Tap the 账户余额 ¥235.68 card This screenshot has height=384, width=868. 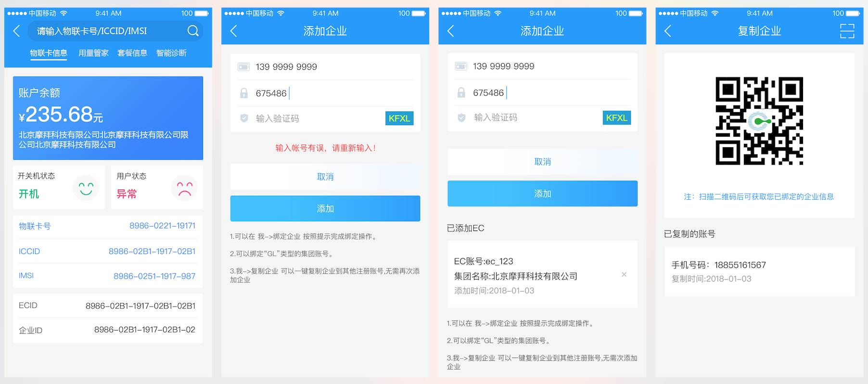[x=108, y=118]
